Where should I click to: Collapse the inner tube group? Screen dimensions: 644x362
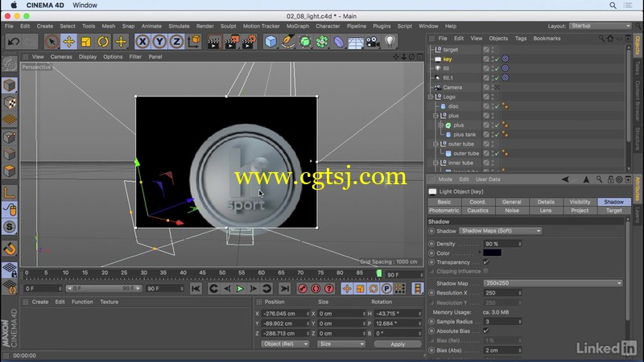(436, 163)
